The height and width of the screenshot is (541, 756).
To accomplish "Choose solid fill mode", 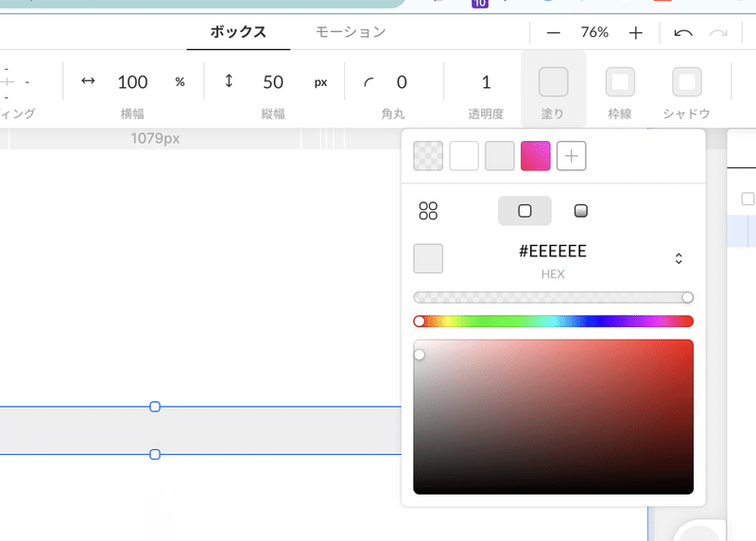I will coord(524,211).
